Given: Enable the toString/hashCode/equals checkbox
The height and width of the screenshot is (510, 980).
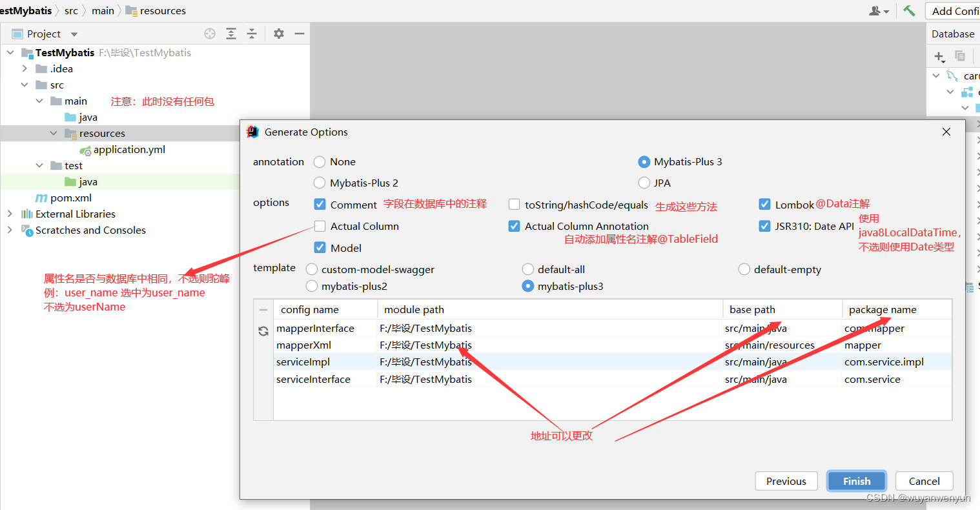Looking at the screenshot, I should click(514, 205).
